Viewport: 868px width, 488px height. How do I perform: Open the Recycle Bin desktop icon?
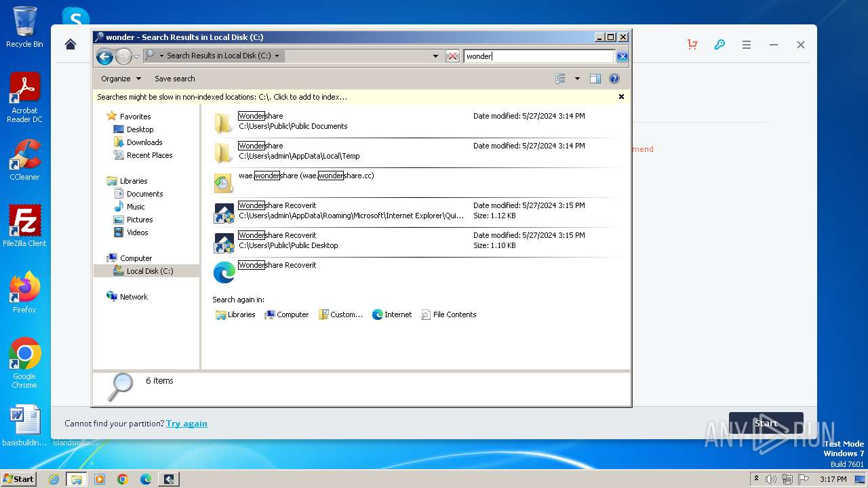point(24,27)
